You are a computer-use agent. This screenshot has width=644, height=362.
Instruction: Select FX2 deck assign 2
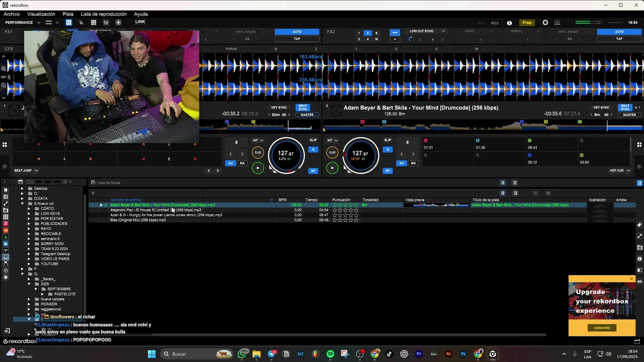(367, 33)
